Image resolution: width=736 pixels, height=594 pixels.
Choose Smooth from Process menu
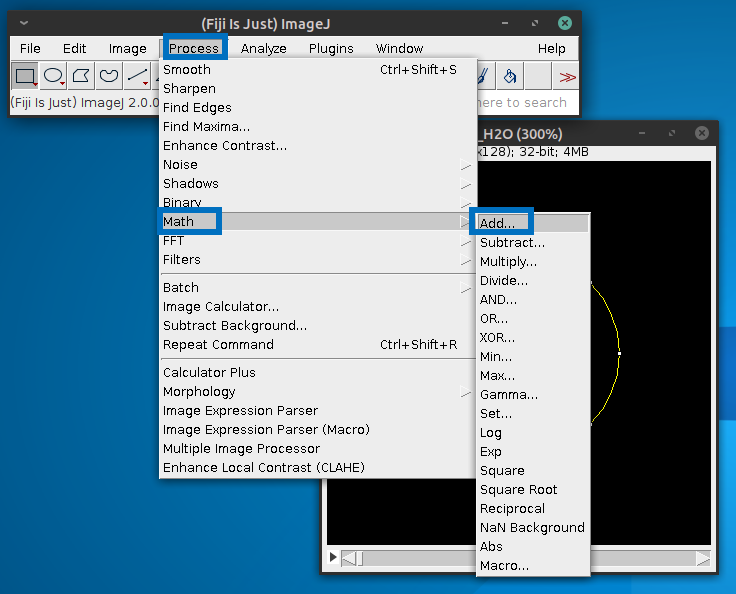[x=318, y=69]
